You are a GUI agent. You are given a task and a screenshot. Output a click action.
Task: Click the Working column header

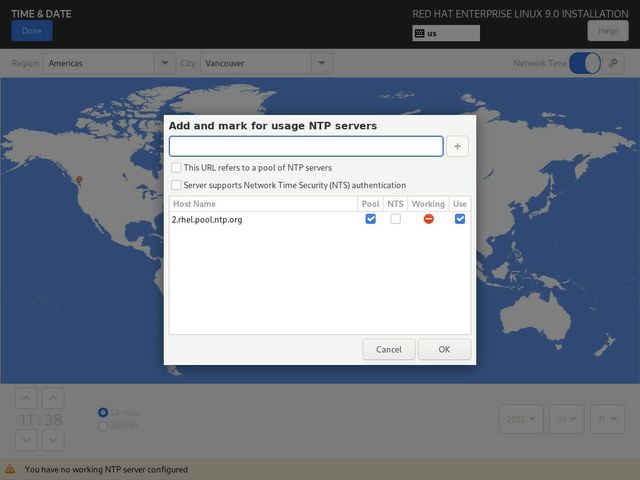pos(428,204)
